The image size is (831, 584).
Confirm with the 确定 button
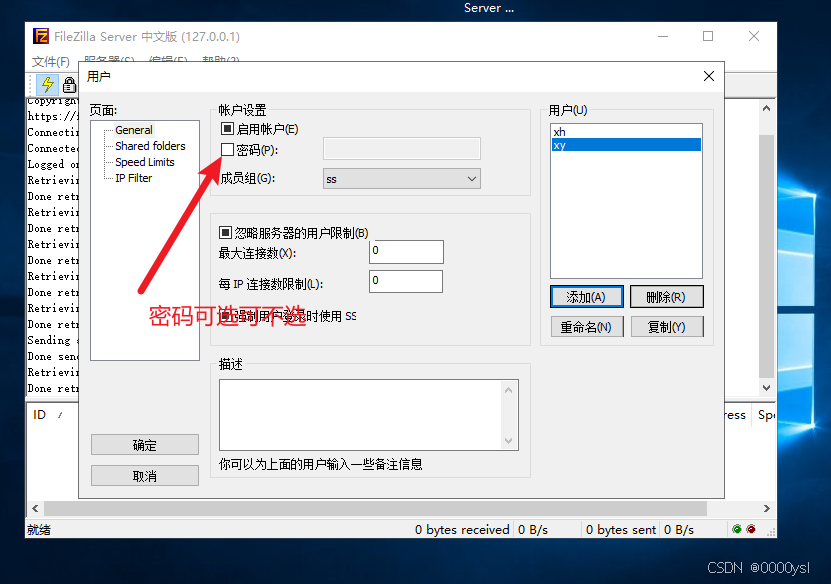[x=145, y=445]
